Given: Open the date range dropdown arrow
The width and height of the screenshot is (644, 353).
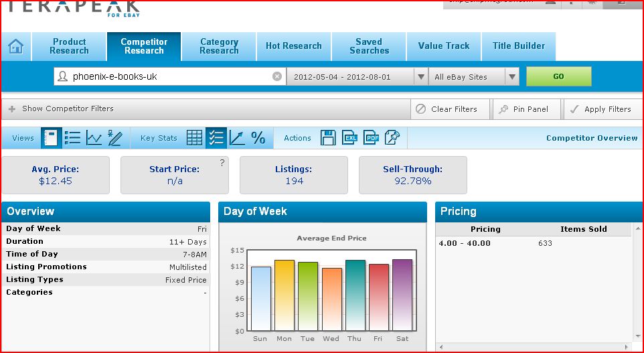Looking at the screenshot, I should [421, 77].
